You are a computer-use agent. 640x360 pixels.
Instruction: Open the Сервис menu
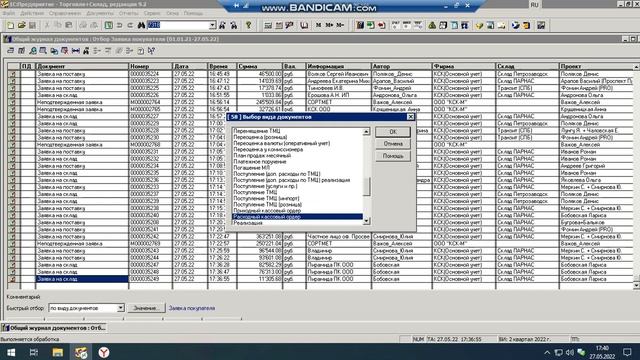(x=152, y=13)
